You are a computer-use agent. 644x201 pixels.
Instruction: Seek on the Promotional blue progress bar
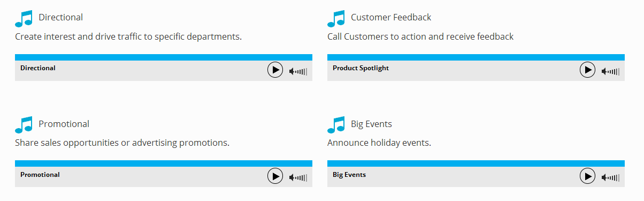tap(164, 163)
